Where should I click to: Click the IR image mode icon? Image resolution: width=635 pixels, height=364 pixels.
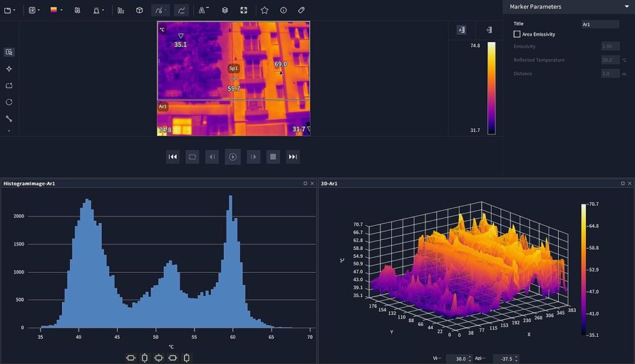coord(32,11)
